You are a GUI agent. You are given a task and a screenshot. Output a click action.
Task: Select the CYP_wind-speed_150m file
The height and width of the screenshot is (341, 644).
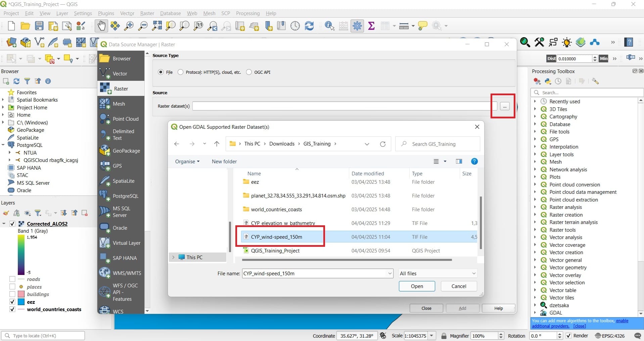276,237
